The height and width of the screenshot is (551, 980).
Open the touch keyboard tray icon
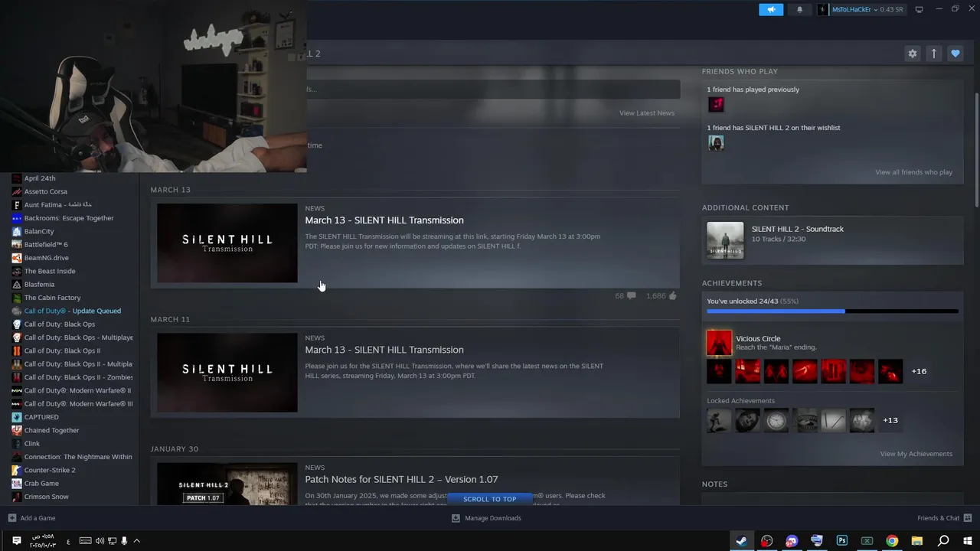click(x=85, y=541)
